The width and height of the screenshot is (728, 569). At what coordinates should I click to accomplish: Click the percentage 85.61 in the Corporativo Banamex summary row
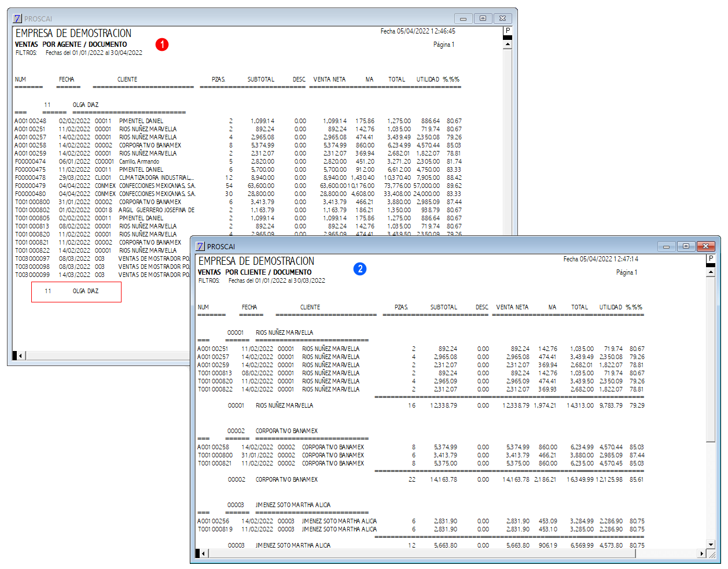click(637, 479)
